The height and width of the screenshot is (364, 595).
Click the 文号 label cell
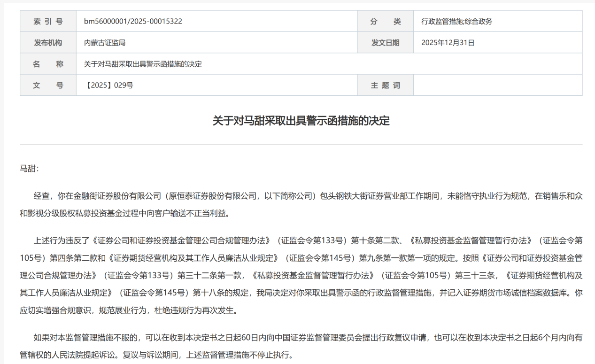click(48, 85)
